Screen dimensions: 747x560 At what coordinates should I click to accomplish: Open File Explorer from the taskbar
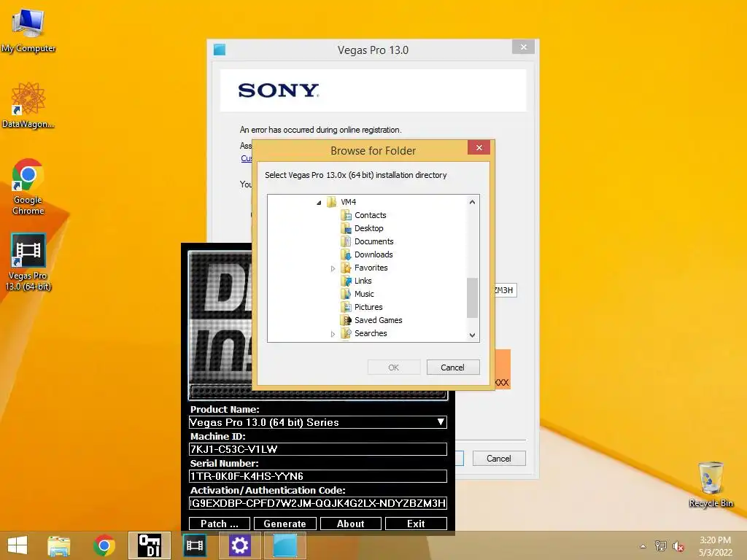pyautogui.click(x=58, y=545)
